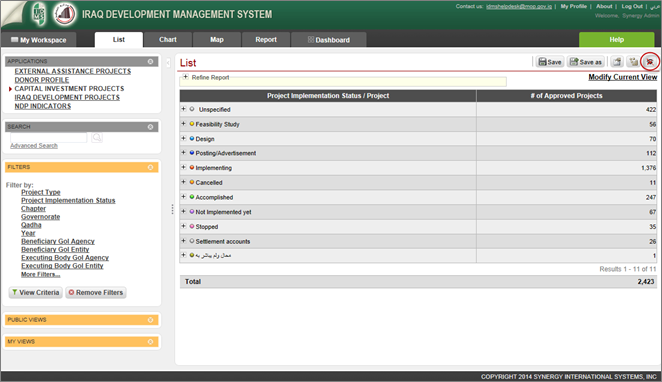Expand the Not Implemented yet row
This screenshot has width=662, height=382.
183,211
